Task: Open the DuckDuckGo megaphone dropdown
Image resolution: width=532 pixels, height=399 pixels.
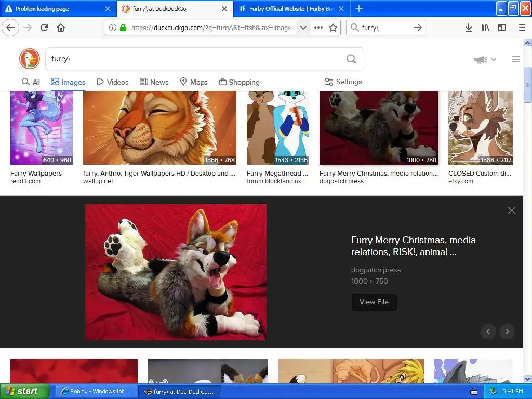Action: click(x=485, y=60)
